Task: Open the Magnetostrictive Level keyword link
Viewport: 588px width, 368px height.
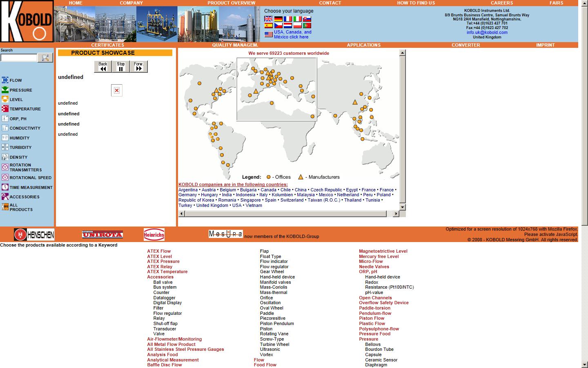Action: point(383,251)
